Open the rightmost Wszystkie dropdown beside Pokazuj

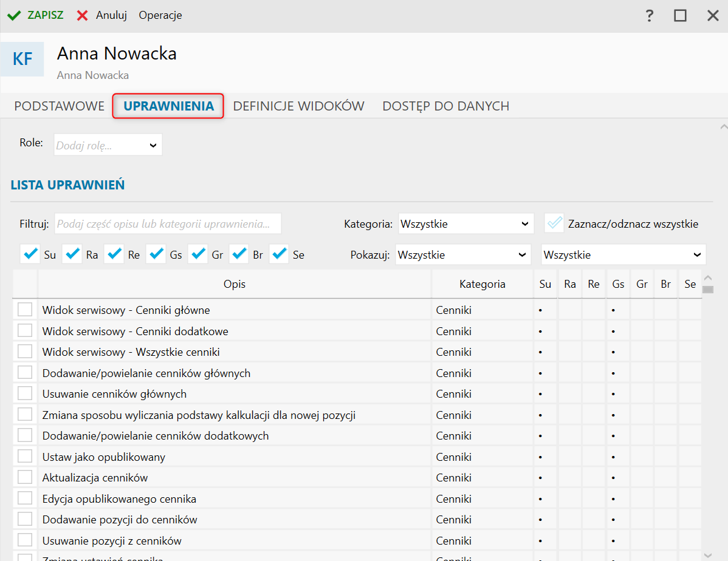click(x=623, y=255)
